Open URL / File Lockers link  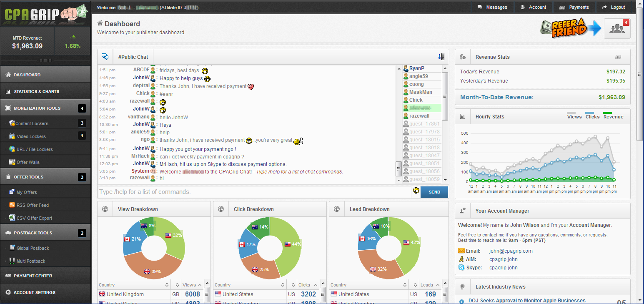(x=35, y=149)
